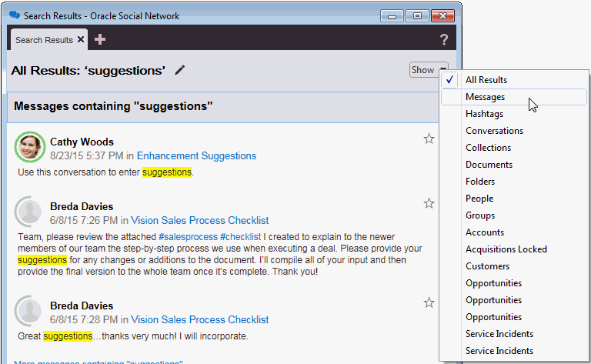The width and height of the screenshot is (591, 364).
Task: Open the Enhancement Suggestions conversation link
Action: pos(196,156)
